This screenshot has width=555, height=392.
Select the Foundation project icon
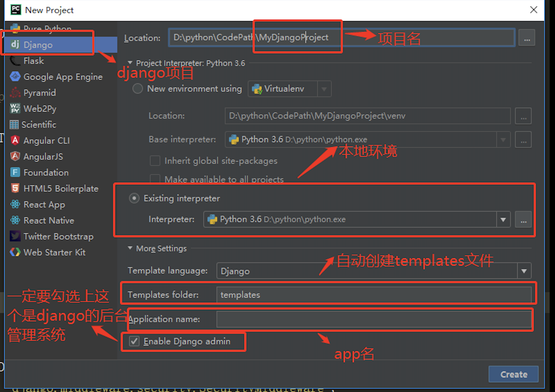(15, 172)
